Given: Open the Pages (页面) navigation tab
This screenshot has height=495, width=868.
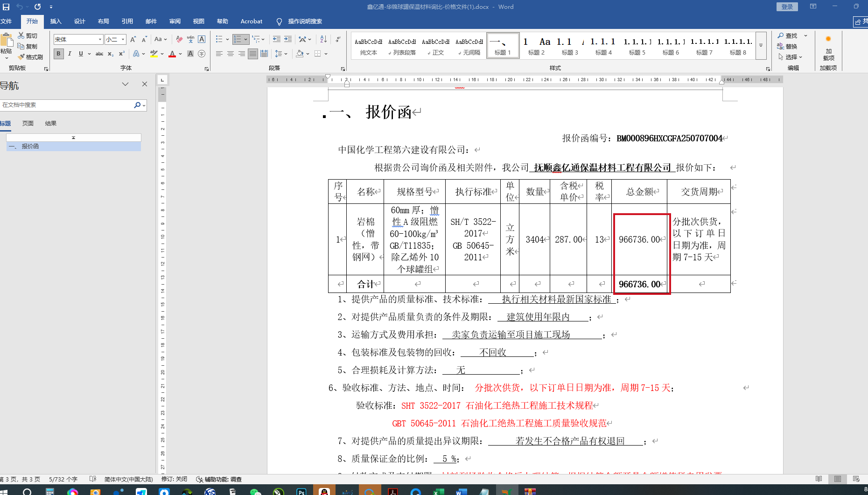Looking at the screenshot, I should (28, 124).
